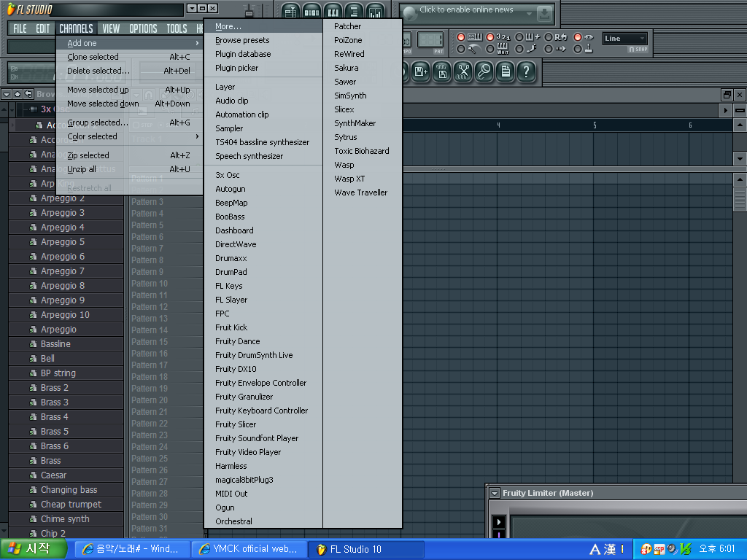Click the padlock security tray icon

[659, 549]
